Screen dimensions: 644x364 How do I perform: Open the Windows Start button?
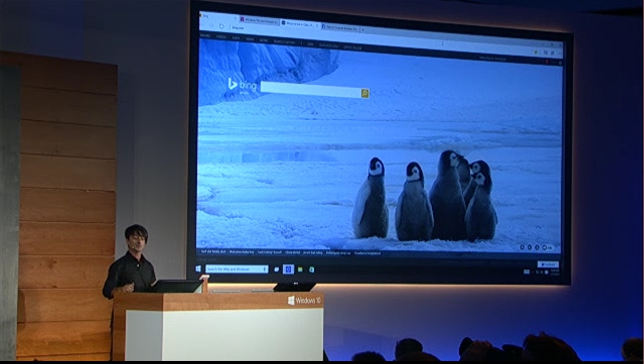[x=199, y=268]
